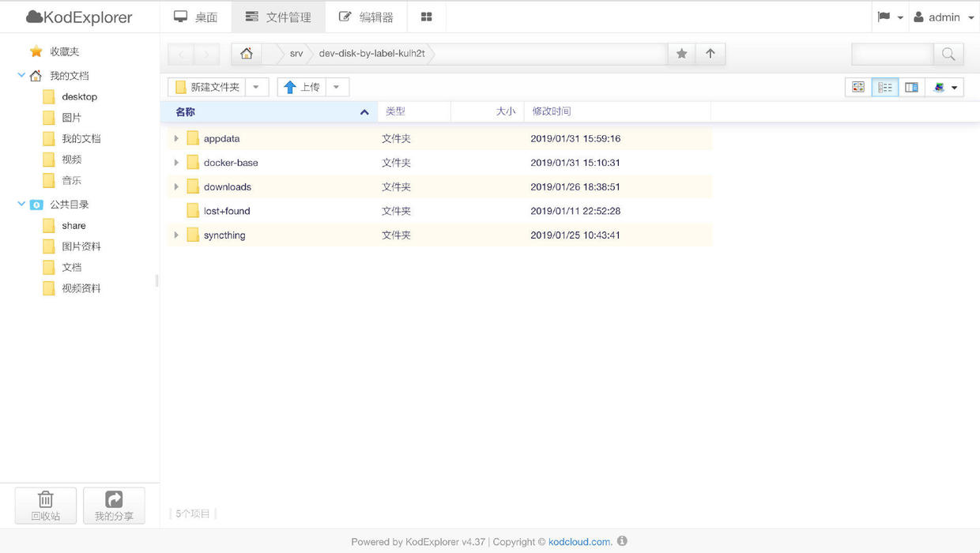Viewport: 980px width, 553px height.
Task: Go back with the left arrow button
Action: point(181,54)
